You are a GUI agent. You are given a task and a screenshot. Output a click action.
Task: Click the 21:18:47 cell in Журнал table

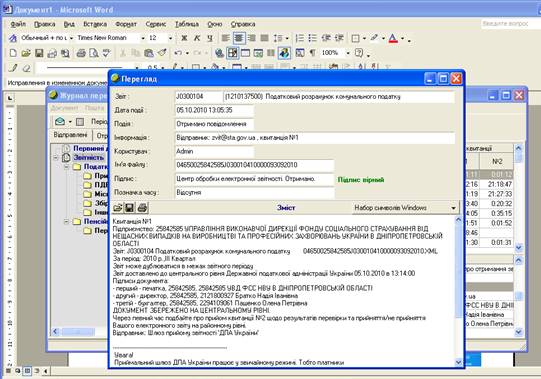(500, 184)
